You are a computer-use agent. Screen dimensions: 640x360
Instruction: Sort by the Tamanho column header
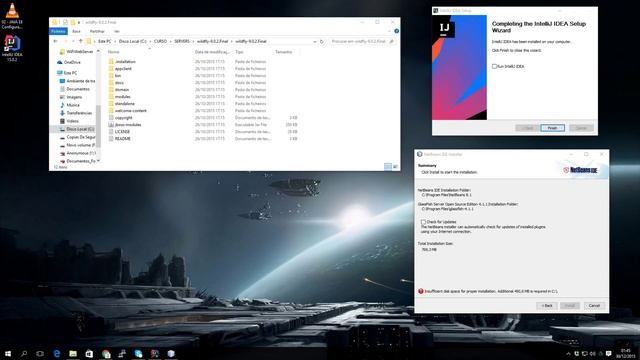click(x=283, y=52)
